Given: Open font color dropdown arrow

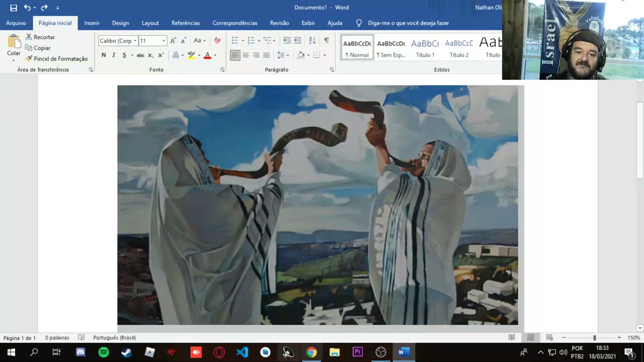Looking at the screenshot, I should pyautogui.click(x=215, y=55).
